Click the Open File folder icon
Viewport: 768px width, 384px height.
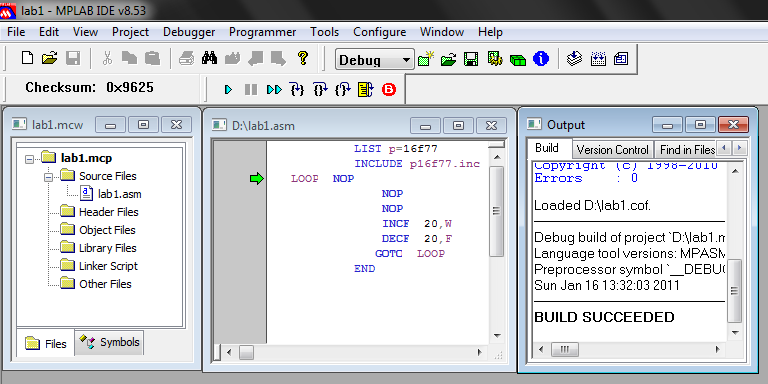[49, 59]
